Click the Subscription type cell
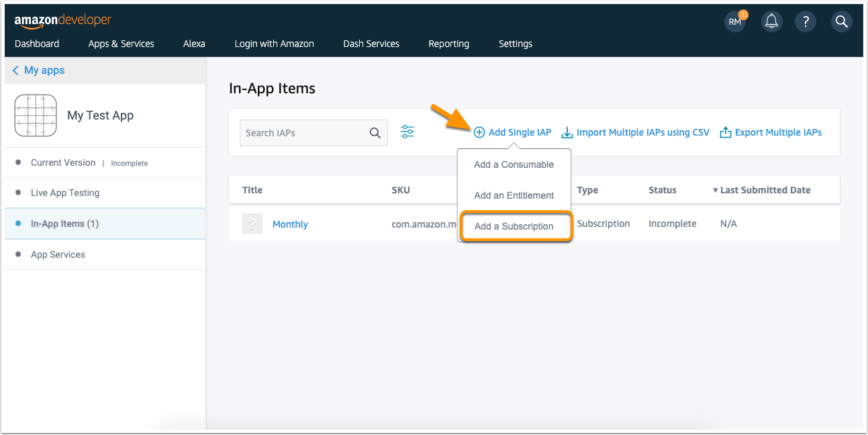868x435 pixels. pyautogui.click(x=604, y=224)
